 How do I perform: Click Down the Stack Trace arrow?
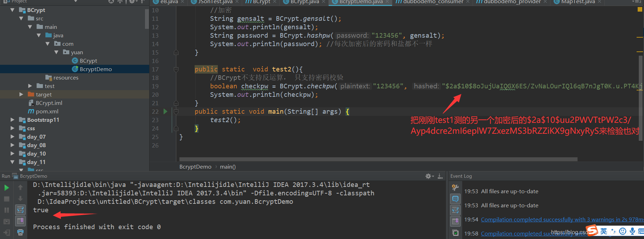20,199
